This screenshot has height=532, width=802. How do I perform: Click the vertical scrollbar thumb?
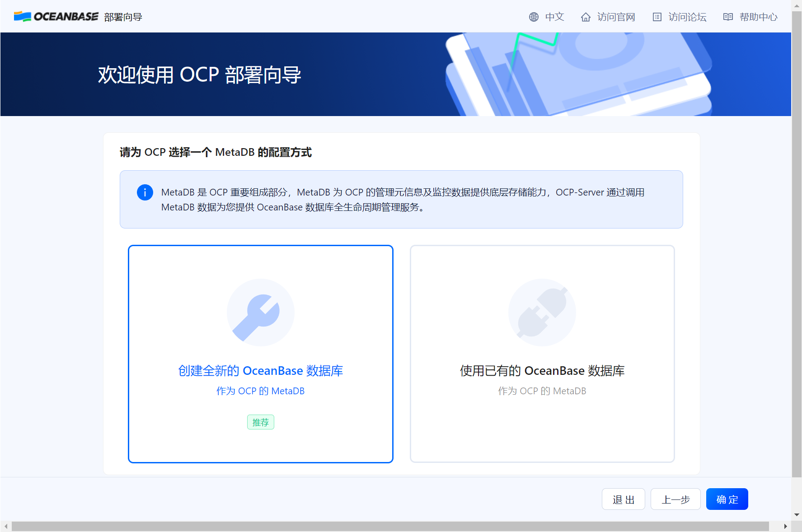[797, 244]
